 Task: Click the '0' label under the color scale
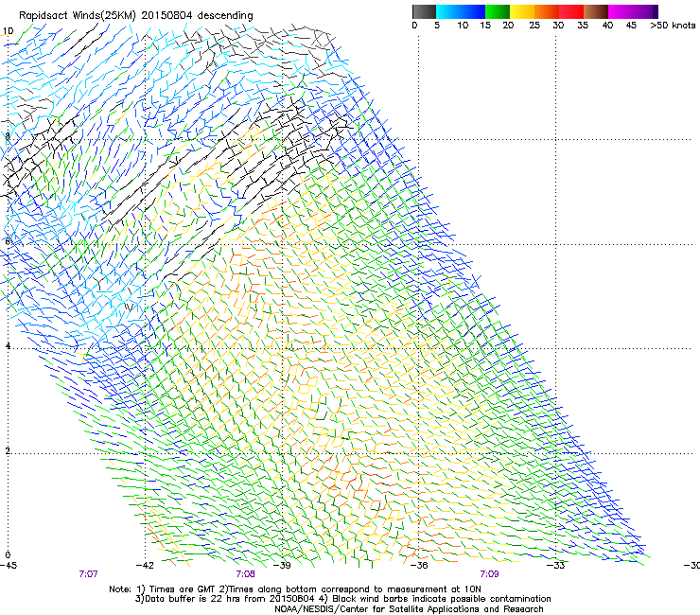414,26
